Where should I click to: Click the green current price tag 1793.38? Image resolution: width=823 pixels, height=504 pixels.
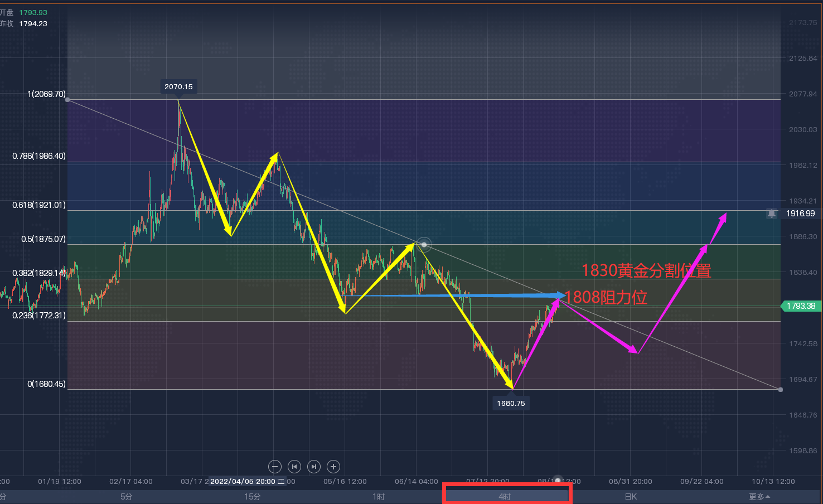click(801, 306)
